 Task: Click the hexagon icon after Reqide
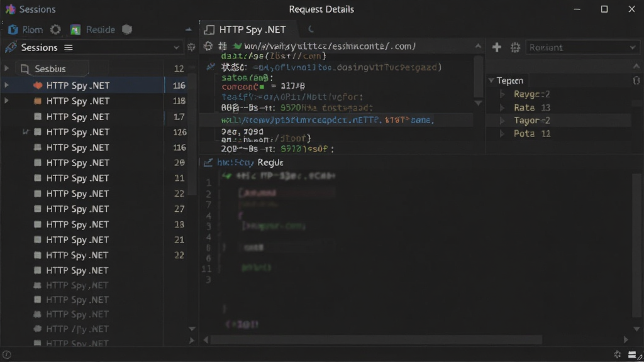pyautogui.click(x=127, y=30)
